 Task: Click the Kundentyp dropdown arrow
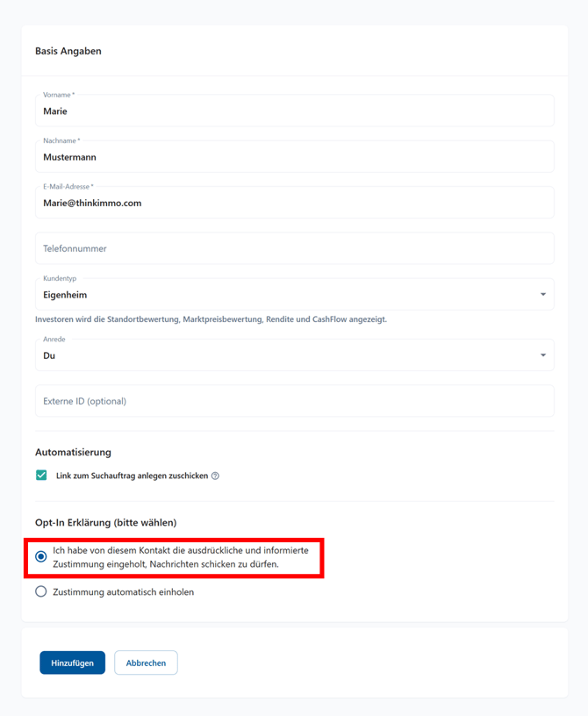(542, 295)
